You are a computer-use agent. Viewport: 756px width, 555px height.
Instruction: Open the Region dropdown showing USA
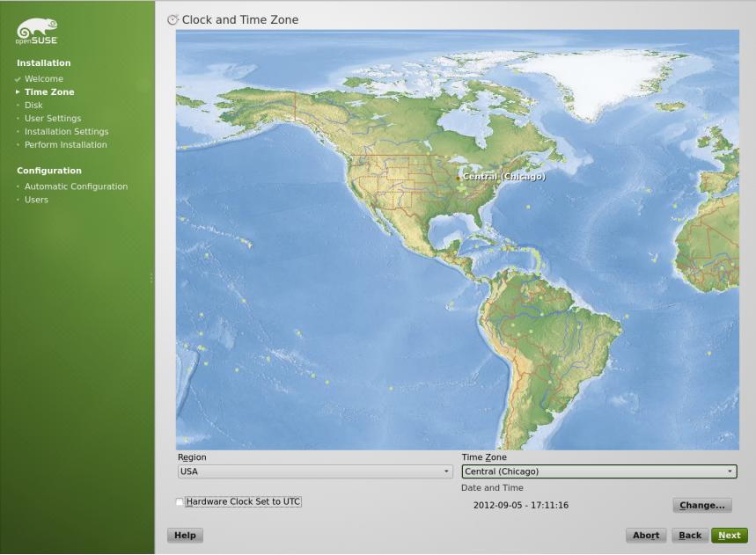(x=315, y=471)
